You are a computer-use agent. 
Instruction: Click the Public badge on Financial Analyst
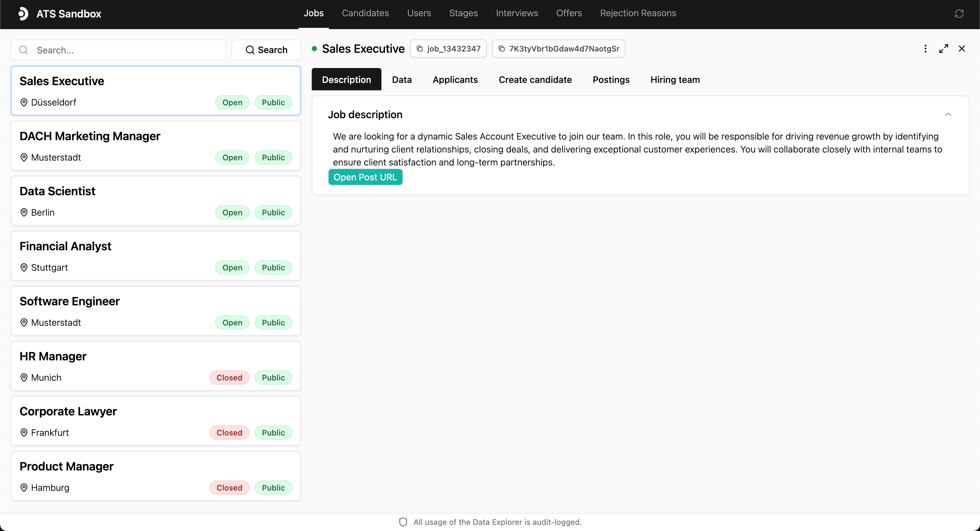(273, 267)
